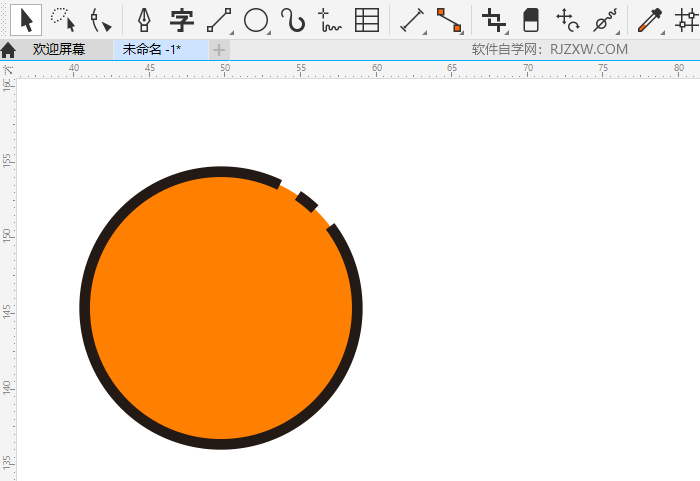Select the Spiral curve tool
The height and width of the screenshot is (481, 700).
tap(293, 20)
